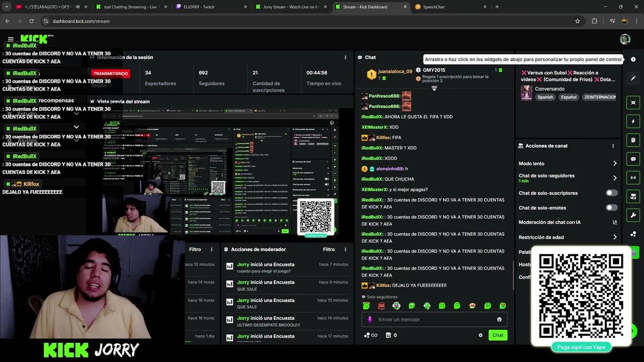Viewport: 644px width, 362px height.
Task: Open the user profile avatar menu
Action: (x=625, y=39)
